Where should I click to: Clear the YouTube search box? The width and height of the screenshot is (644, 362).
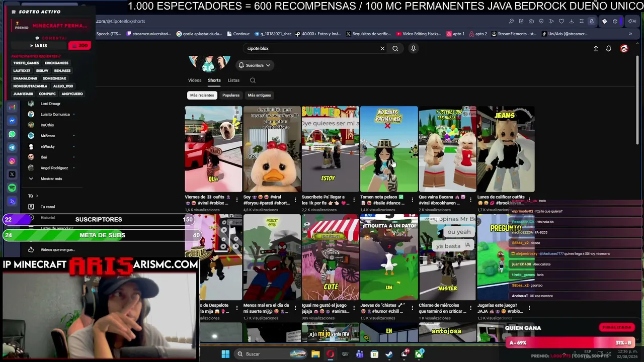(382, 48)
